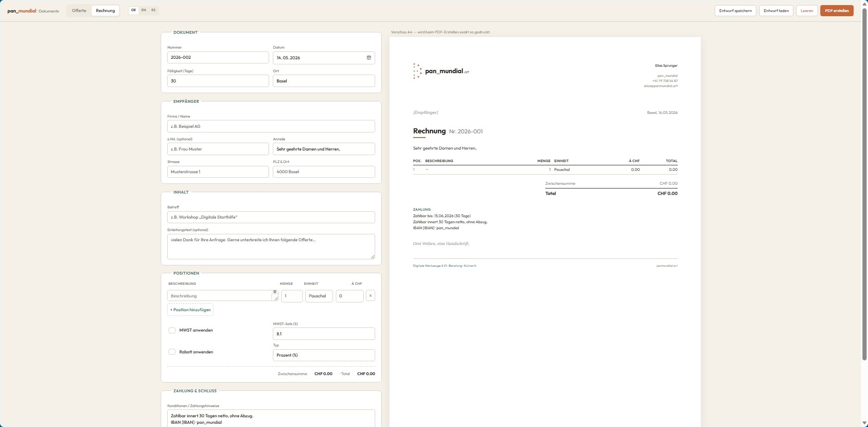This screenshot has height=427, width=868.
Task: Enable the MWST anwenden checkbox
Action: coord(172,330)
